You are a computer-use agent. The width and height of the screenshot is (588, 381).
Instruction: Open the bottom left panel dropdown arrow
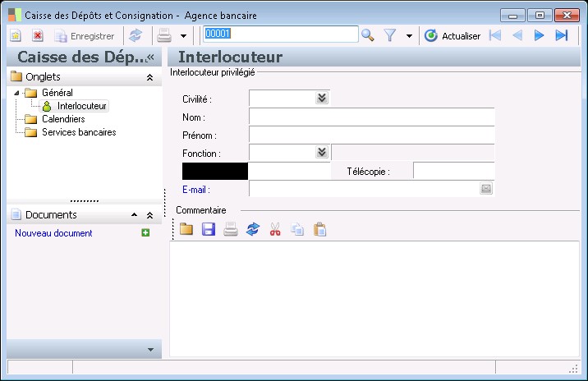pos(150,350)
